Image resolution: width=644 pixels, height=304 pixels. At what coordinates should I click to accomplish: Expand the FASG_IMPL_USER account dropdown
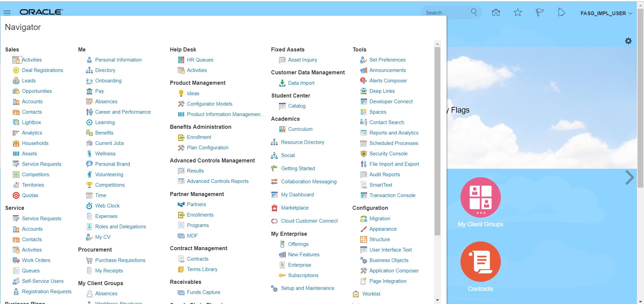click(606, 13)
